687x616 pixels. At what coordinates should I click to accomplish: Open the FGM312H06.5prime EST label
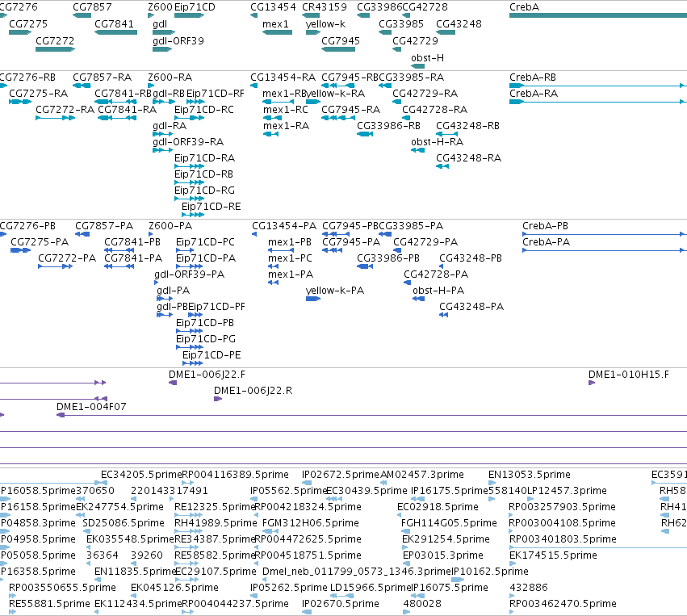pyautogui.click(x=311, y=523)
